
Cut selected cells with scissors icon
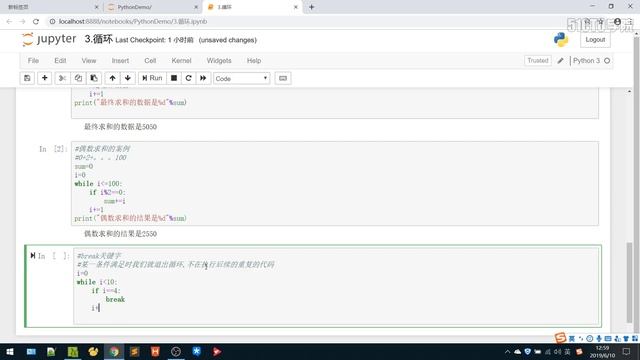(62, 78)
